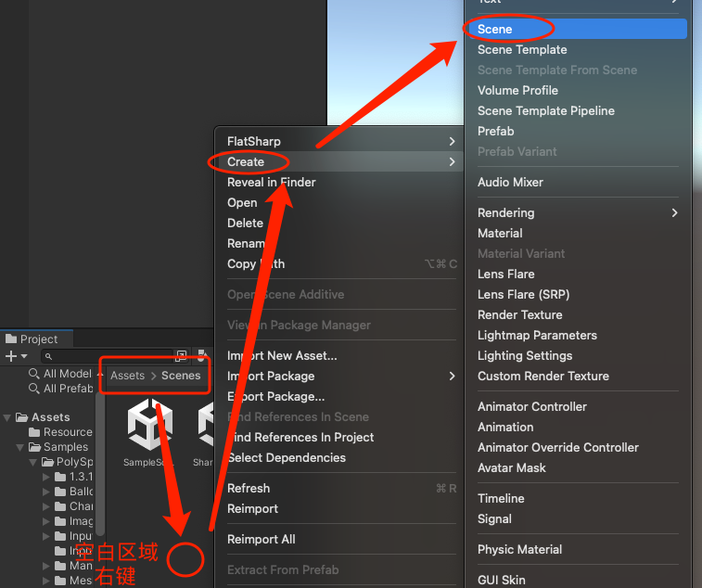Image resolution: width=702 pixels, height=588 pixels.
Task: Choose Reveal in Finder
Action: click(340, 183)
